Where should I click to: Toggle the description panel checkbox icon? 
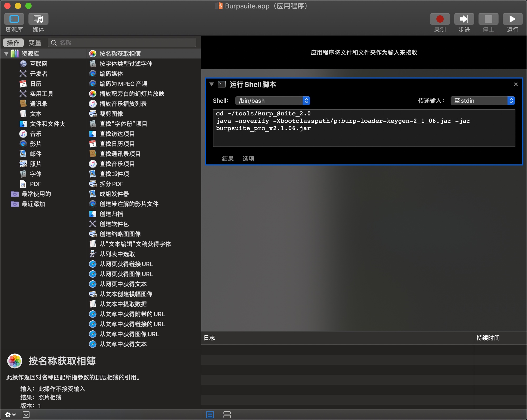pos(26,414)
